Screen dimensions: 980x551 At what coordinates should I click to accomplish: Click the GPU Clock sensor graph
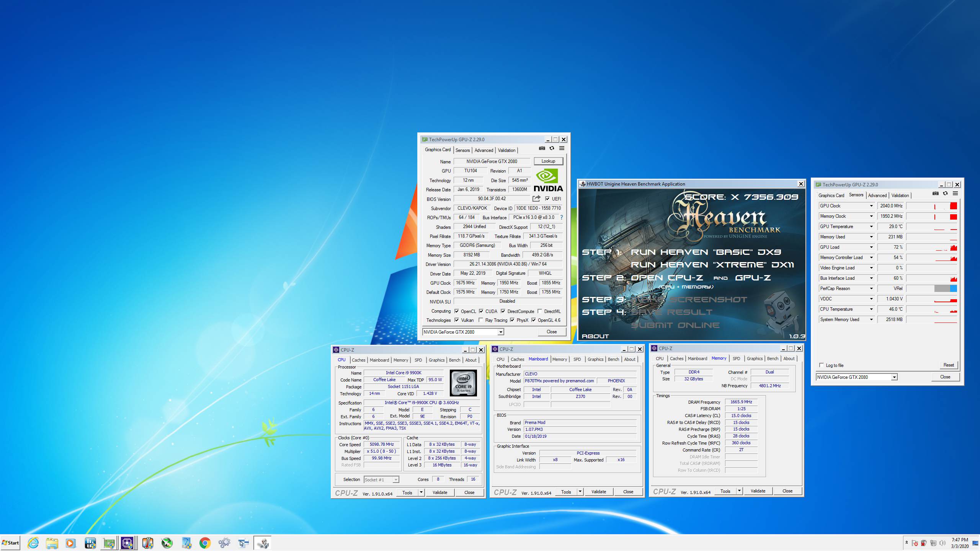pyautogui.click(x=931, y=206)
